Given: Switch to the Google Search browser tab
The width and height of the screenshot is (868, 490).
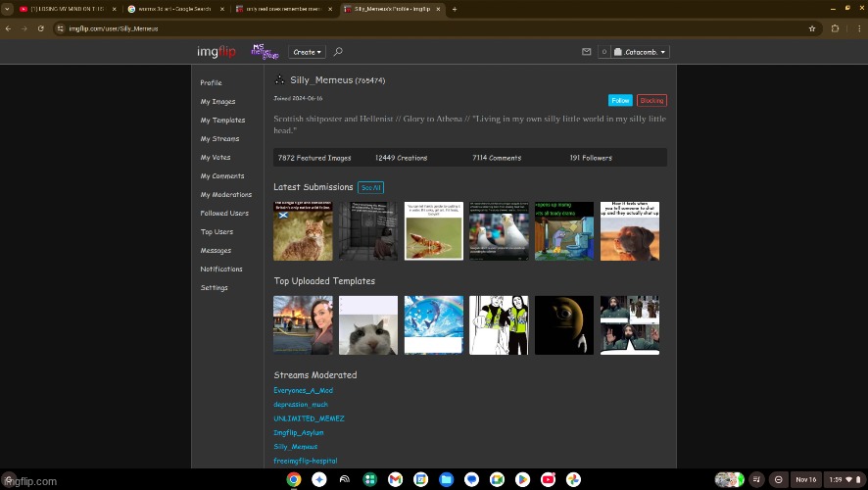Looking at the screenshot, I should coord(171,9).
